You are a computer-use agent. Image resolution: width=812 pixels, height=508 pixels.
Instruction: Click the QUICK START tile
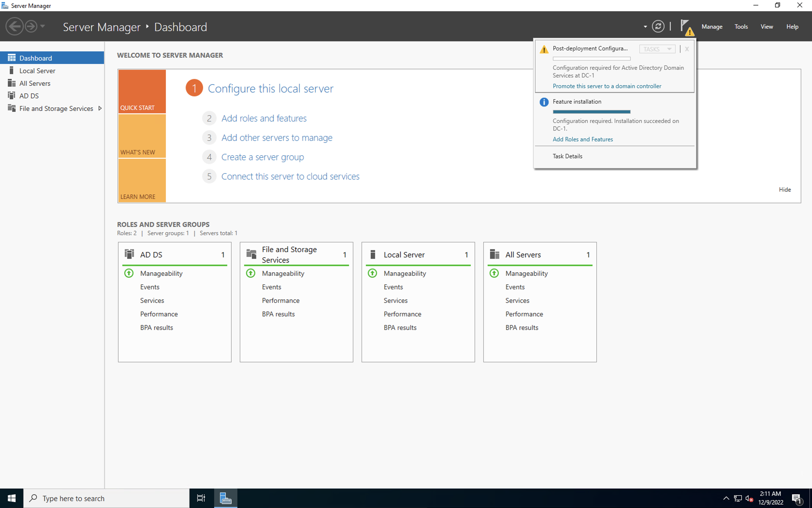142,91
